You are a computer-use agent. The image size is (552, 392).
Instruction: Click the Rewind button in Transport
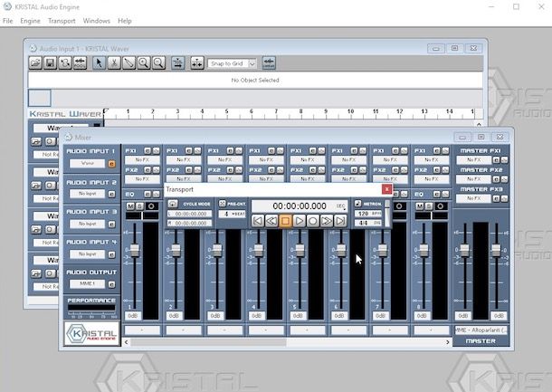[x=271, y=221]
